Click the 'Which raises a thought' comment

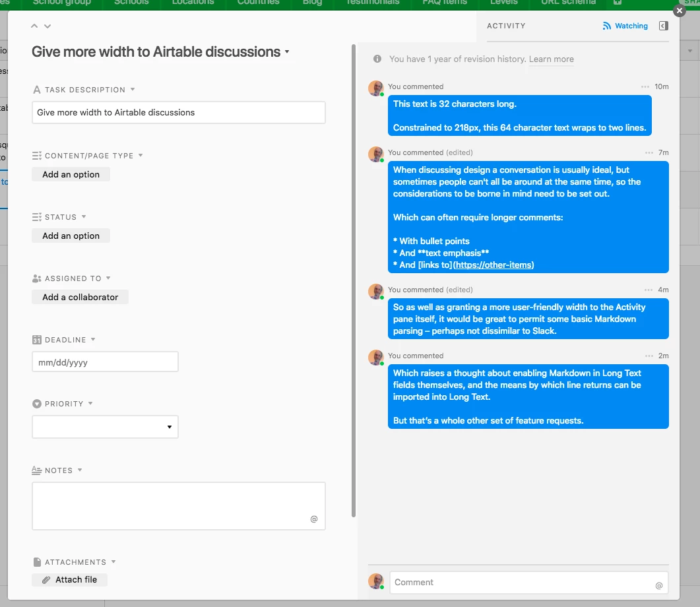coord(528,397)
